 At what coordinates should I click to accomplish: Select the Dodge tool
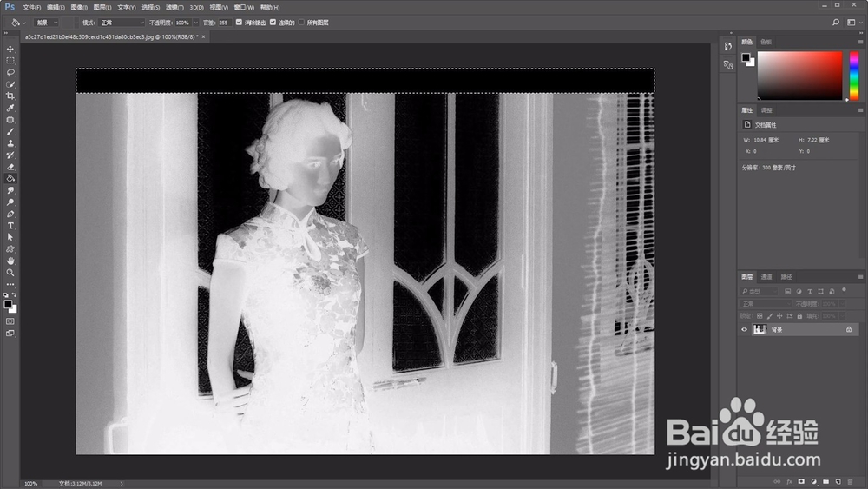(10, 202)
